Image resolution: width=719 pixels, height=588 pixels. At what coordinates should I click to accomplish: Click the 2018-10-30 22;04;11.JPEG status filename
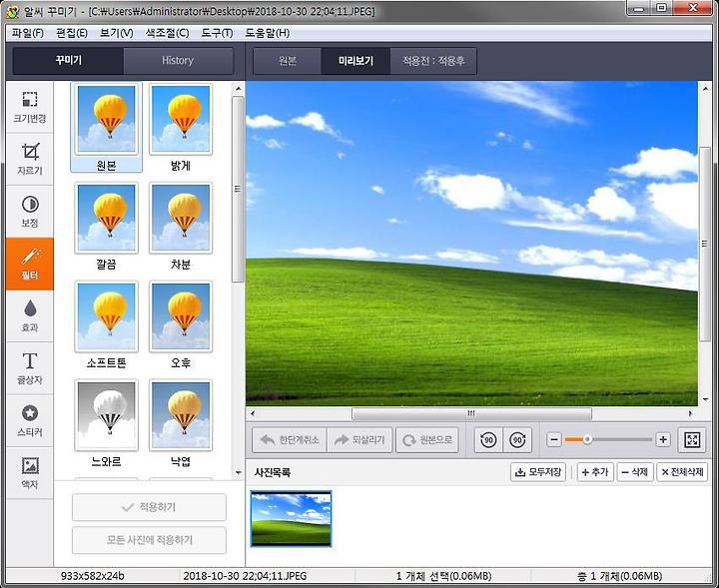245,576
